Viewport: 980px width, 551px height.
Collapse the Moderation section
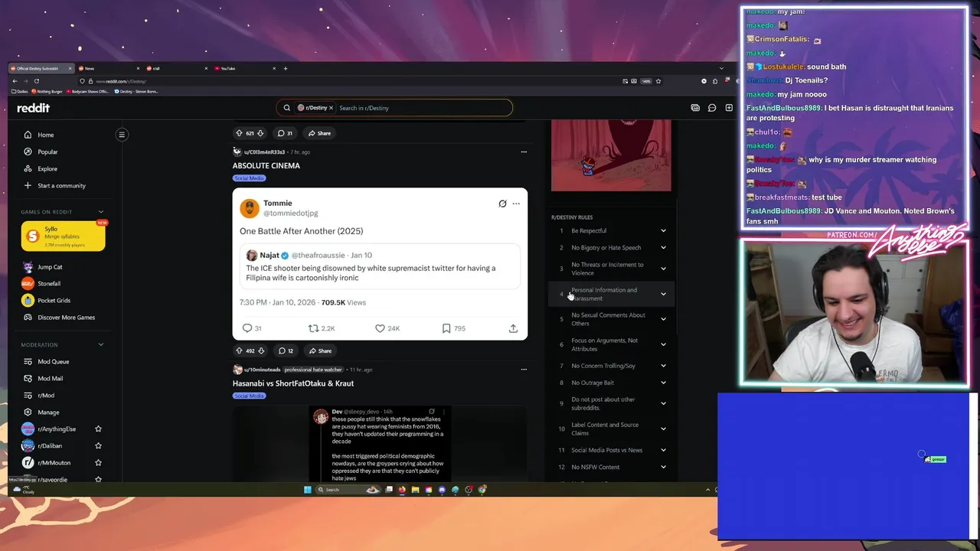pyautogui.click(x=100, y=345)
